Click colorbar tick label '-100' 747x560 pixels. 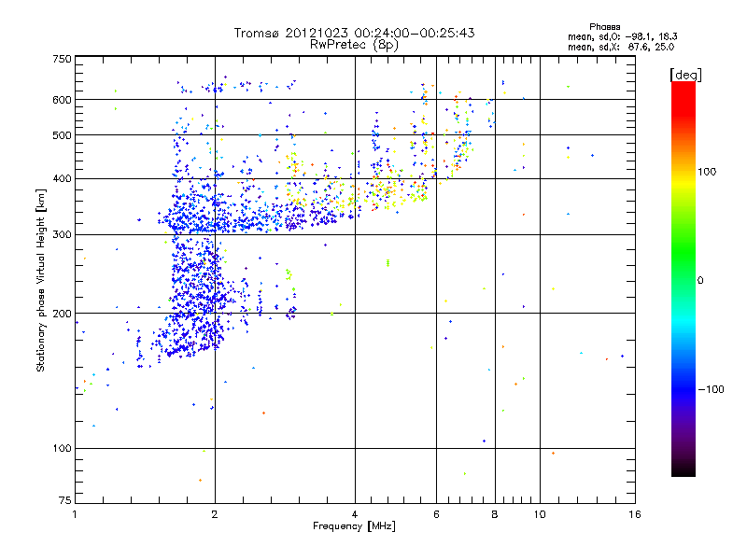coord(712,389)
